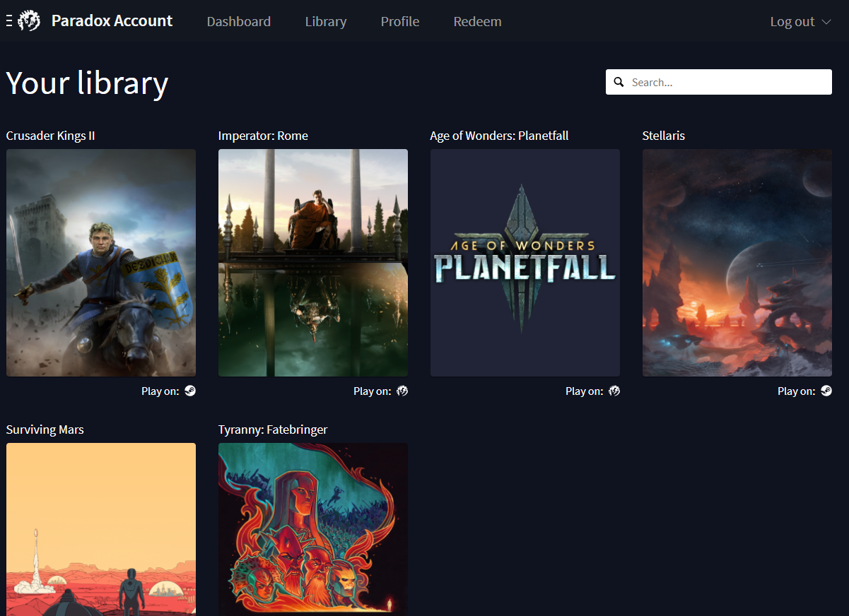Expand the Log out dropdown

[x=800, y=21]
